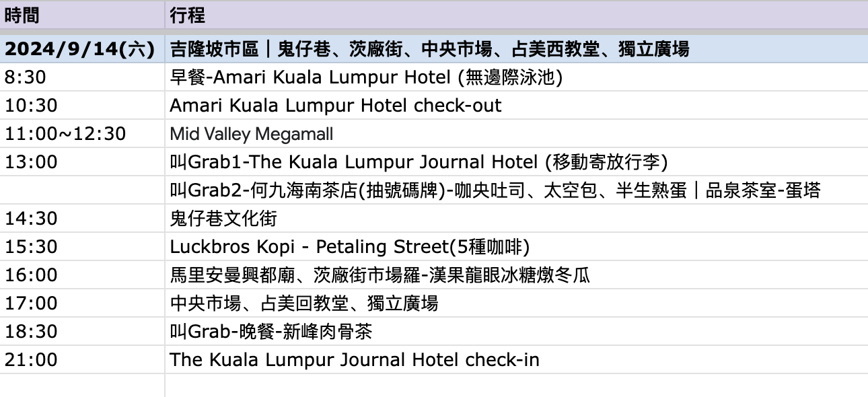Click the 21:00 time cell
Viewport: 868px width, 397px height.
click(x=82, y=360)
